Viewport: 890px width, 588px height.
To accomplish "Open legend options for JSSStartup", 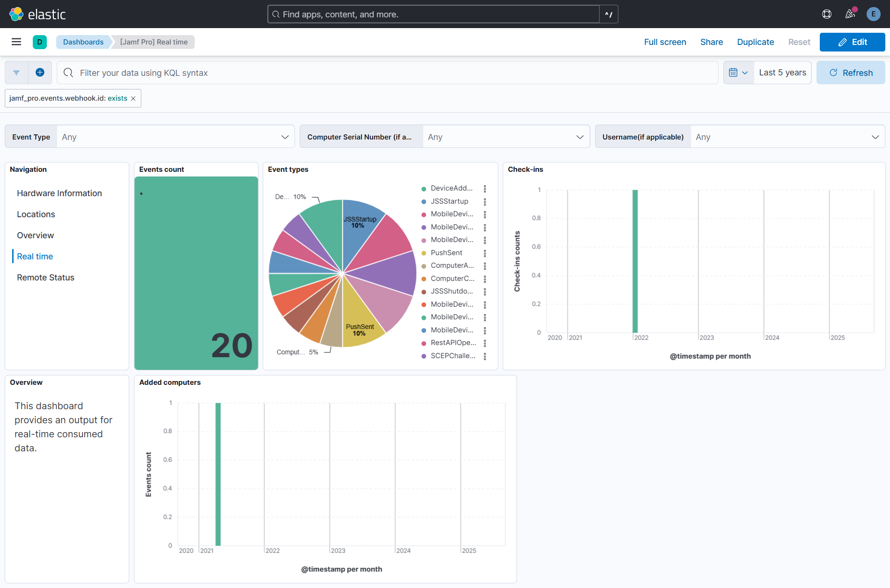I will pyautogui.click(x=484, y=201).
